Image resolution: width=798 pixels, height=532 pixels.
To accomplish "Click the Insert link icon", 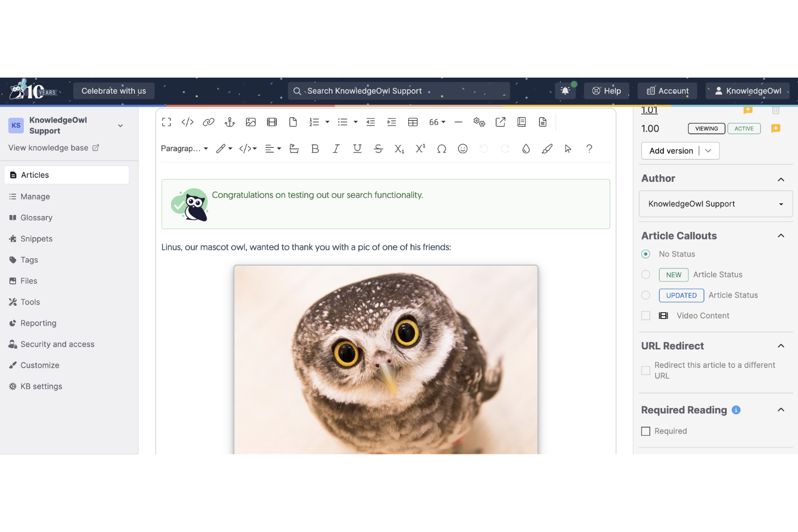I will (x=209, y=122).
